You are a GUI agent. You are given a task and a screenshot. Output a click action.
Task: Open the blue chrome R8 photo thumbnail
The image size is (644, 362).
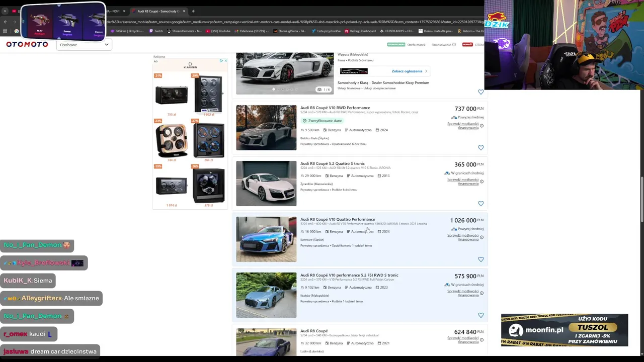tap(266, 239)
